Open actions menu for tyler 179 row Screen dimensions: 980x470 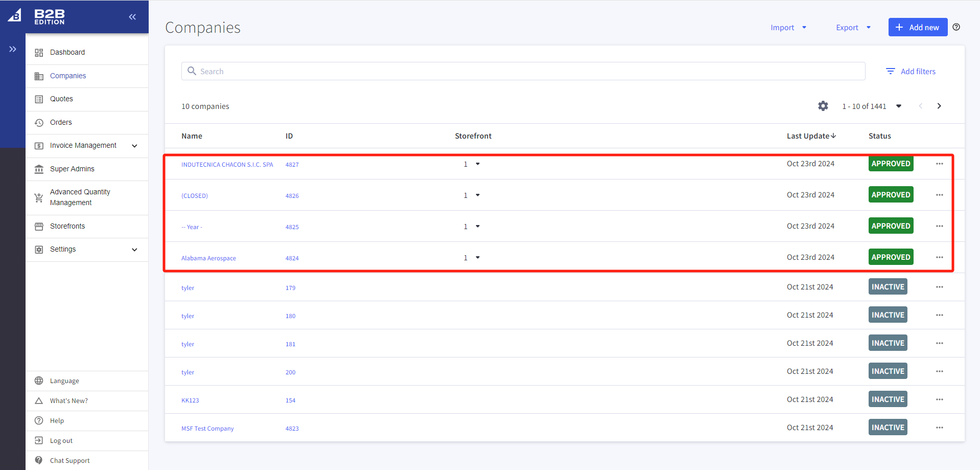940,287
